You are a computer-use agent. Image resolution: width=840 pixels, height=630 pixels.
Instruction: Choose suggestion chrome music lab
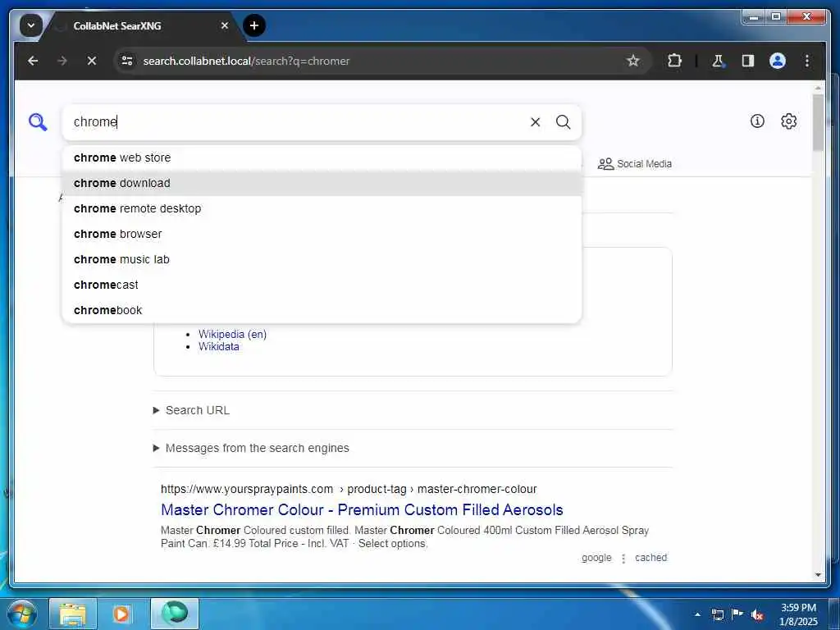coord(322,259)
